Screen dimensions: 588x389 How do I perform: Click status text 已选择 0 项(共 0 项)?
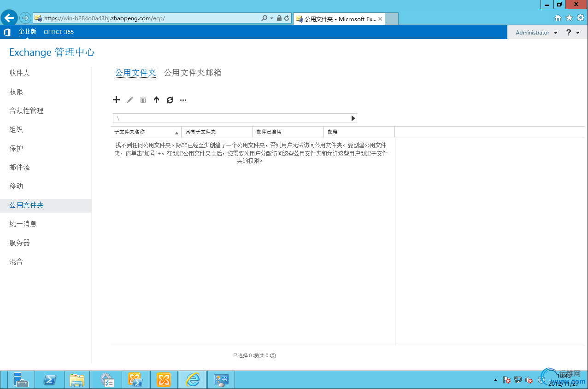pos(254,355)
